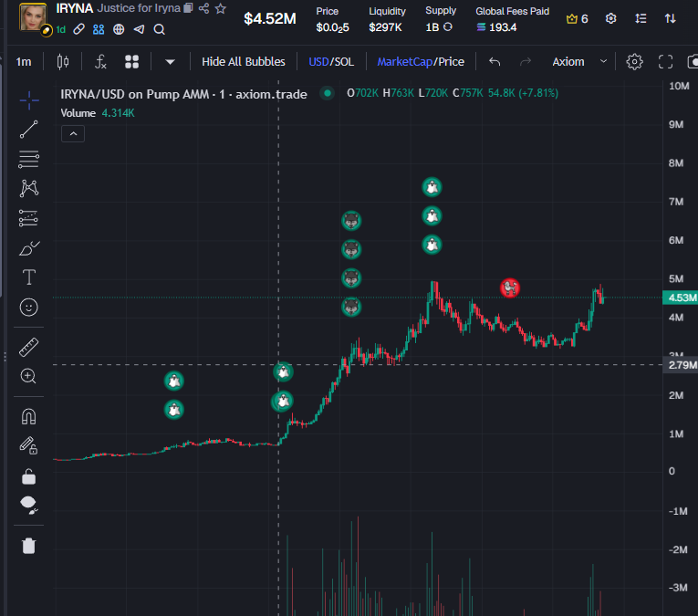Search the token with magnifier icon
The height and width of the screenshot is (616, 698).
point(159,29)
